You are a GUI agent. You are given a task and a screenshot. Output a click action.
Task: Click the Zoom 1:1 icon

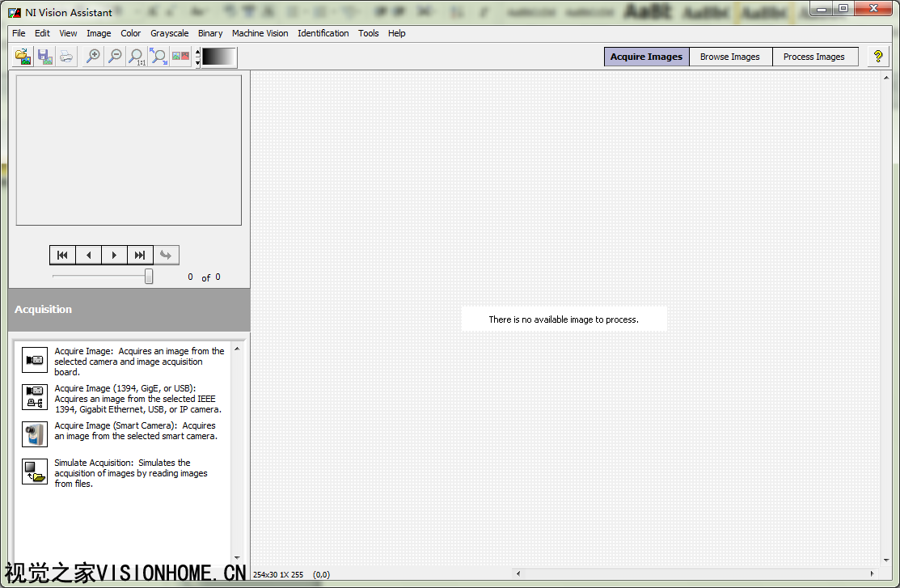137,57
